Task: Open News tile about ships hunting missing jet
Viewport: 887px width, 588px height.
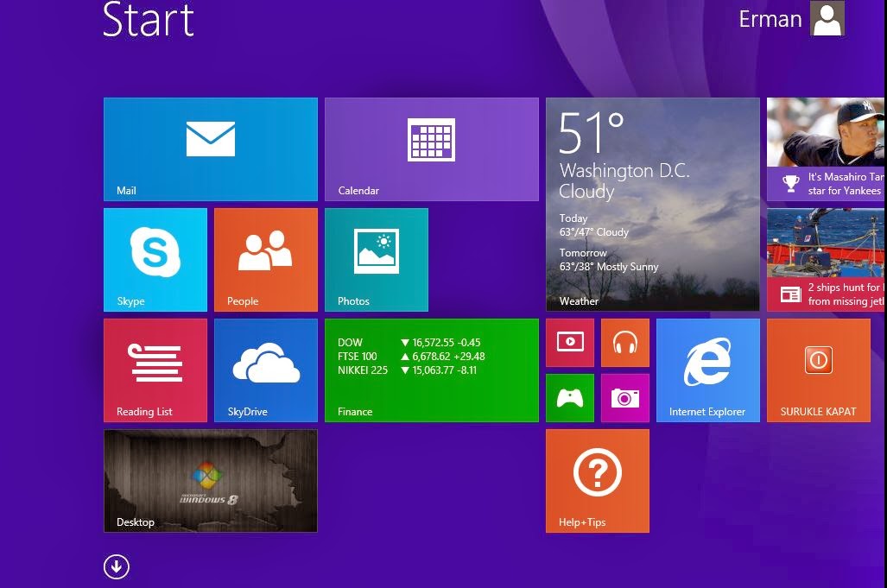Action: pyautogui.click(x=826, y=260)
